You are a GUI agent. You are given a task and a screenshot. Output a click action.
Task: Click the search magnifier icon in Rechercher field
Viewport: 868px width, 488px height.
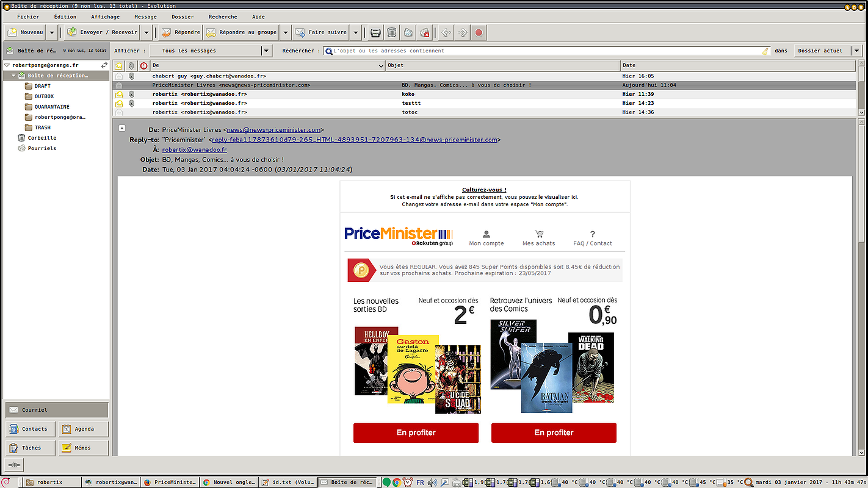328,51
